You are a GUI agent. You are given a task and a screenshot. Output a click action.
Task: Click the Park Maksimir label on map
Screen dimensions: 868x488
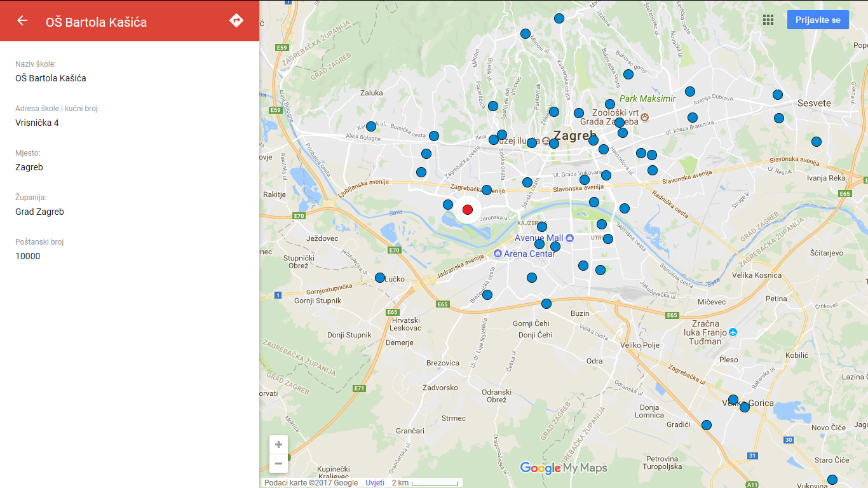click(648, 98)
